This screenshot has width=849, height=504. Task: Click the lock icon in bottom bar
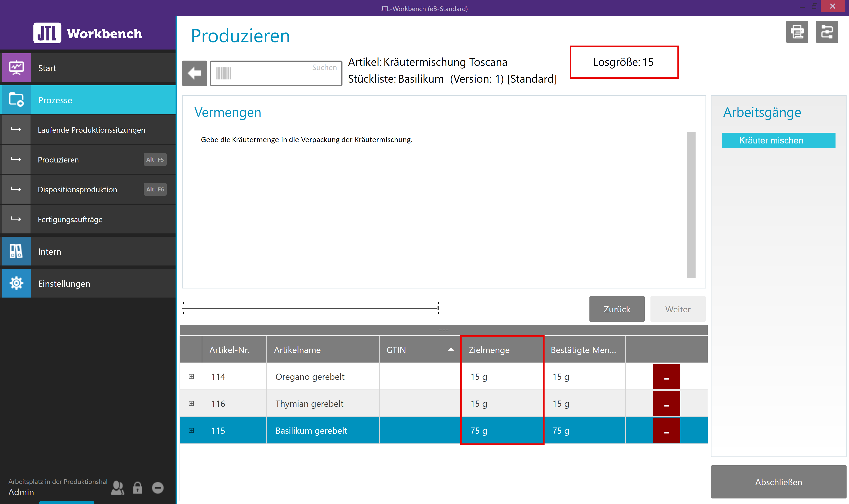click(137, 488)
